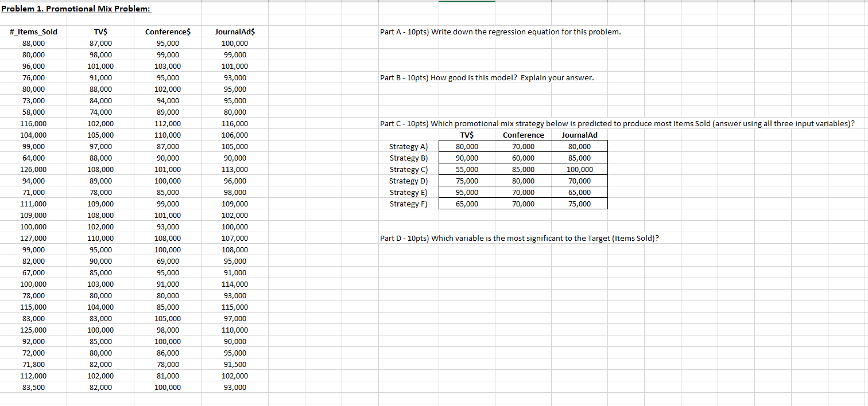Click the JournalAd header in the strategy table
This screenshot has width=868, height=406.
(x=579, y=135)
